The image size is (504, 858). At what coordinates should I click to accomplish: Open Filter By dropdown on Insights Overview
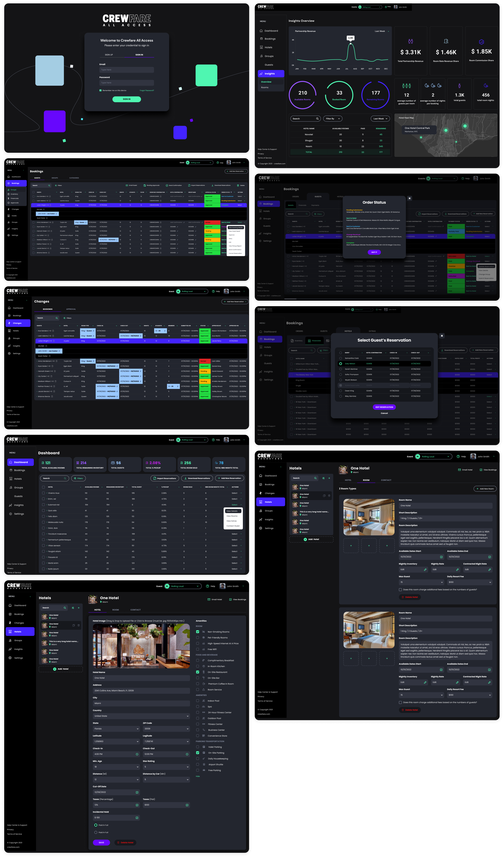[333, 119]
